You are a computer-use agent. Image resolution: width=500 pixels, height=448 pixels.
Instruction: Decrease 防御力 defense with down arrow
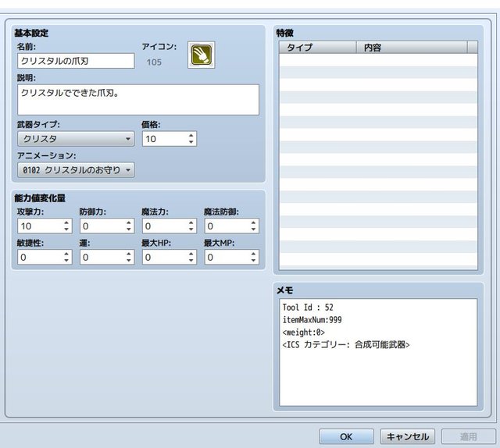click(128, 229)
